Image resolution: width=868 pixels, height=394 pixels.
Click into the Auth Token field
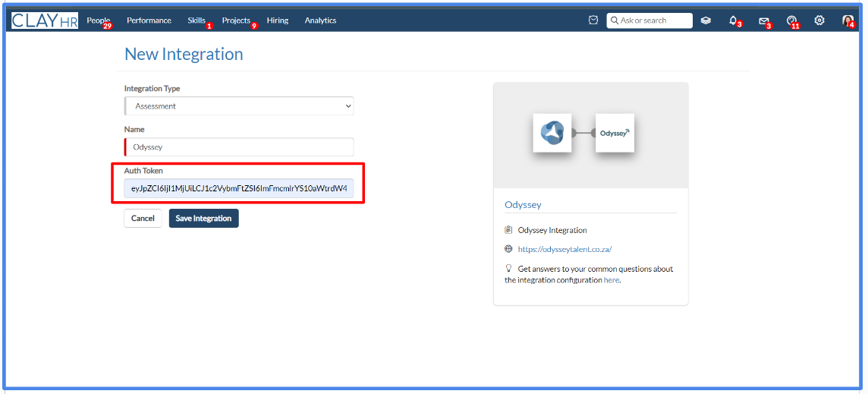click(x=238, y=189)
